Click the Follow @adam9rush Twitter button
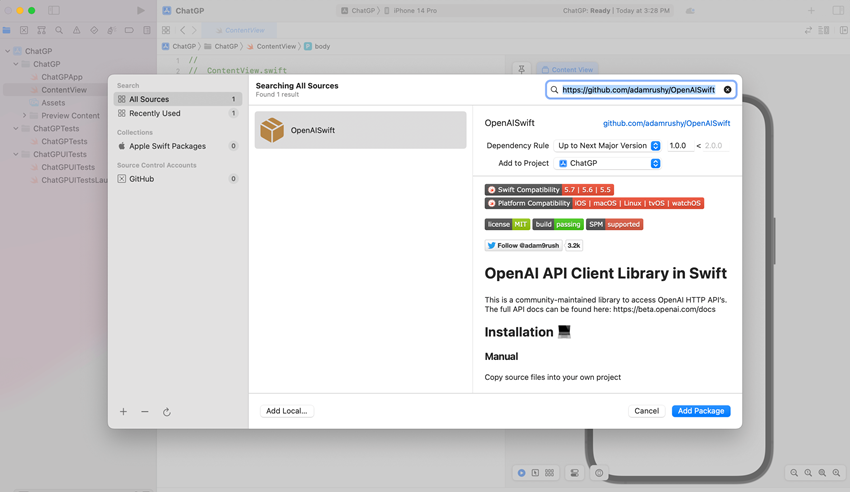The height and width of the screenshot is (492, 850). (523, 245)
